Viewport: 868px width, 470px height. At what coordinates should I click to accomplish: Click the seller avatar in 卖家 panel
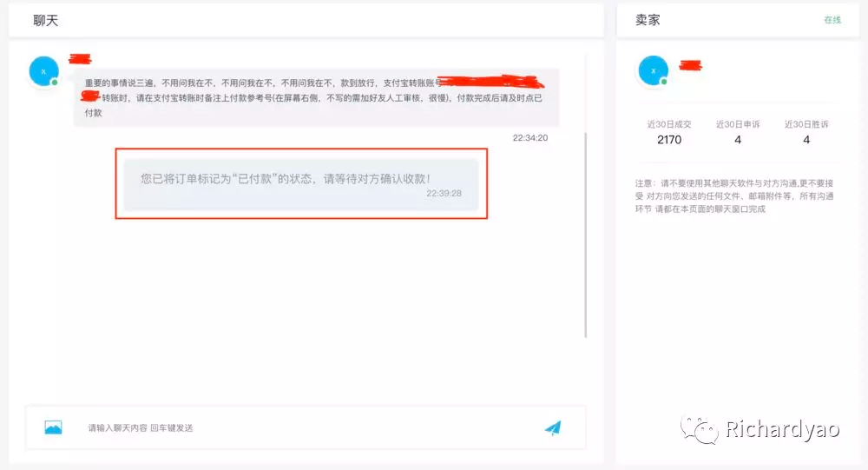point(652,70)
